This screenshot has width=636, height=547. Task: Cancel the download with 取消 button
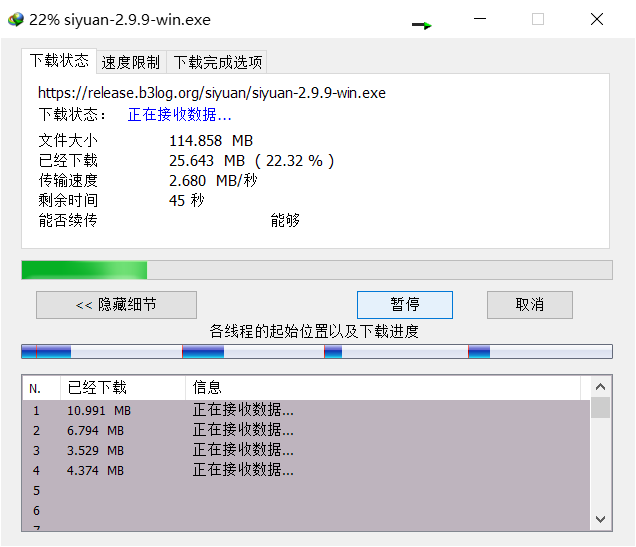point(530,305)
